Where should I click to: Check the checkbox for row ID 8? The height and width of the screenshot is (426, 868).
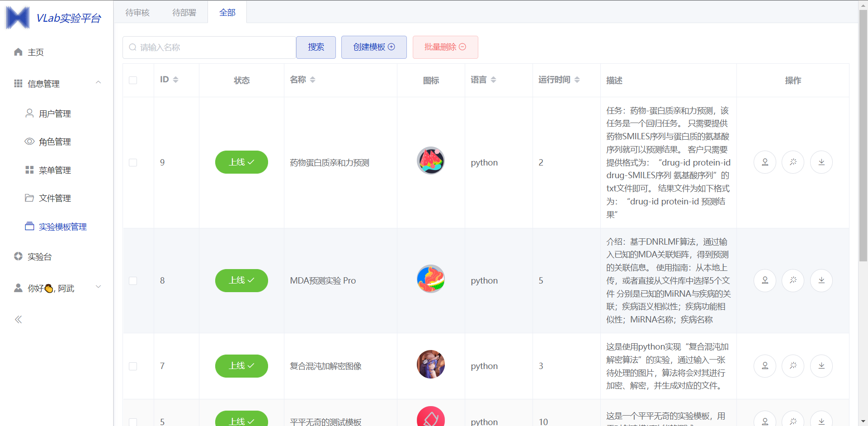pos(133,280)
